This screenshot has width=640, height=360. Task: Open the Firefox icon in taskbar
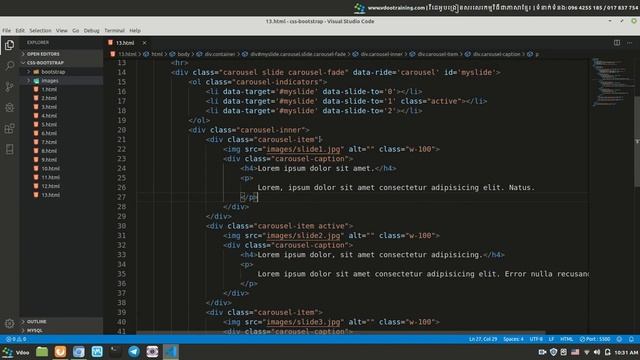(60, 351)
